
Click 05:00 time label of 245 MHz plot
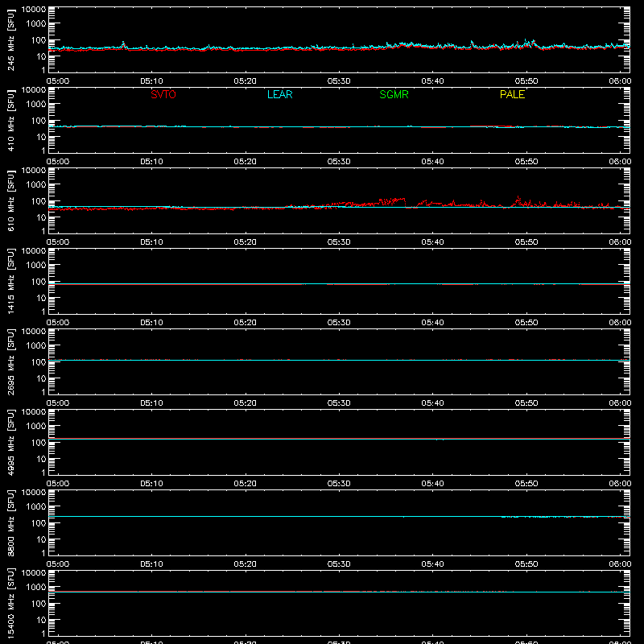click(x=58, y=81)
